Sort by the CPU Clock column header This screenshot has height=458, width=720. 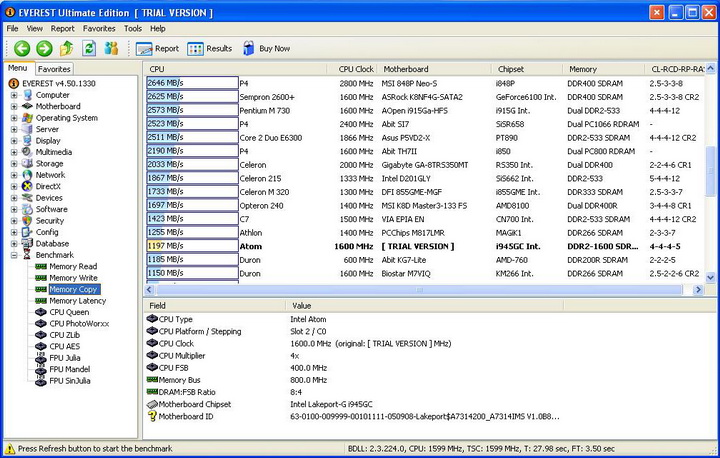(x=352, y=69)
